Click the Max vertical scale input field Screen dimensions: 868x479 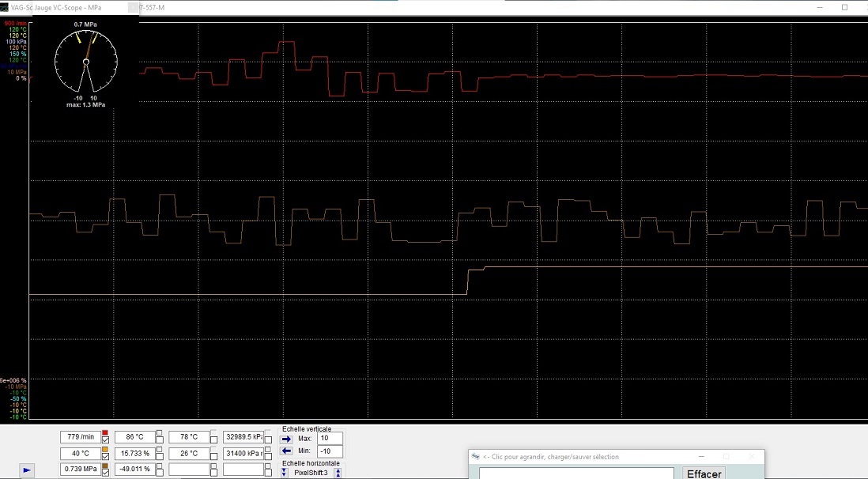click(330, 438)
